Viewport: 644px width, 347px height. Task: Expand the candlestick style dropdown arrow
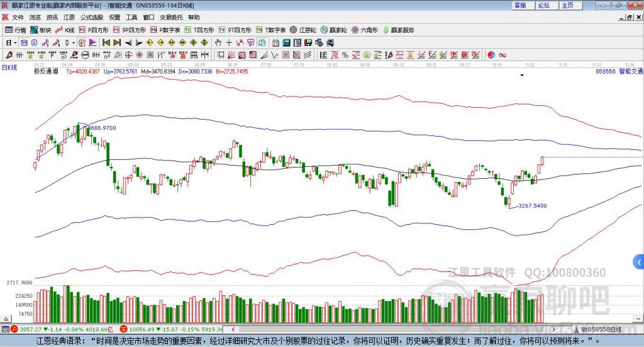(x=73, y=43)
